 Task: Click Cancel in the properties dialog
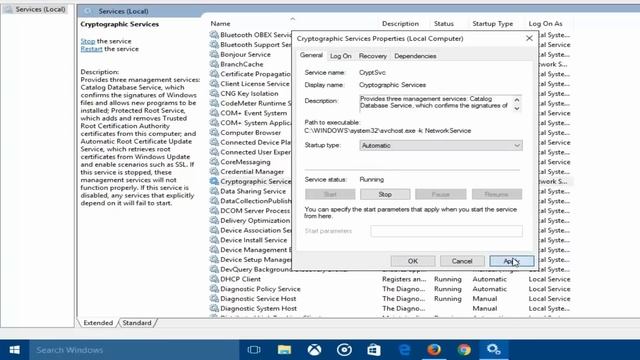462,261
